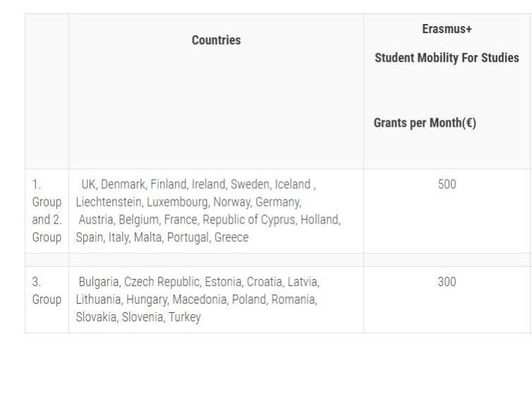Viewport: 532px width, 401px height.
Task: Click on Luxembourg in the country list
Action: click(x=178, y=202)
